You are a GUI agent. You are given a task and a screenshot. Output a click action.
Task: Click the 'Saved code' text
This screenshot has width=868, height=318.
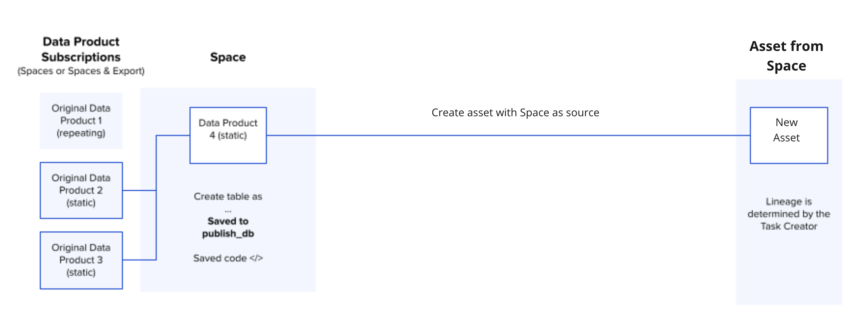[220, 258]
